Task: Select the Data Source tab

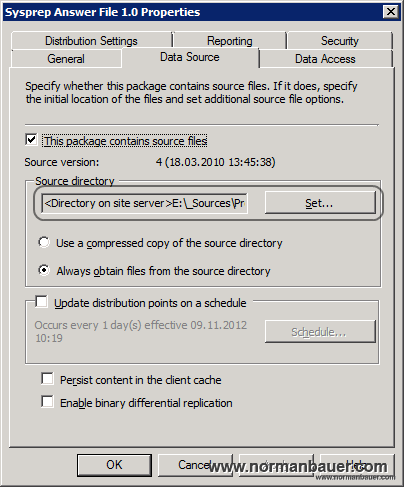Action: click(190, 57)
